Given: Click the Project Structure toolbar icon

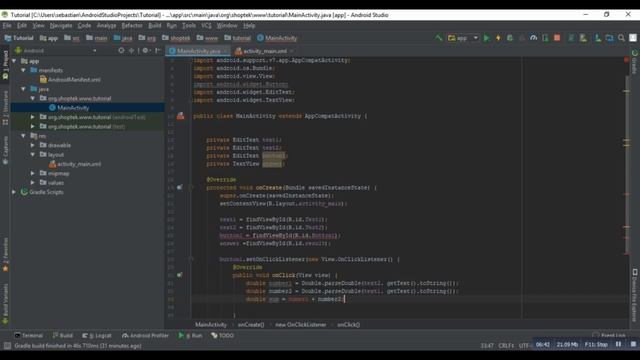Looking at the screenshot, I should [609, 38].
